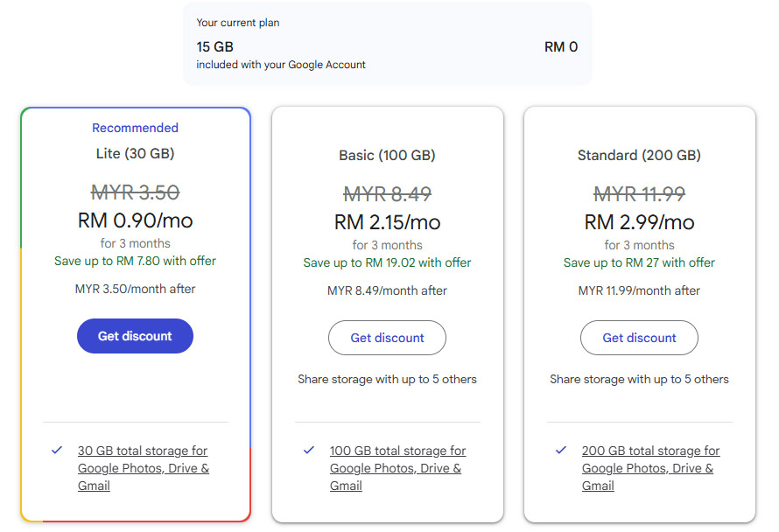The image size is (779, 532).
Task: Click Get discount for Standard (200 GB)
Action: click(639, 338)
